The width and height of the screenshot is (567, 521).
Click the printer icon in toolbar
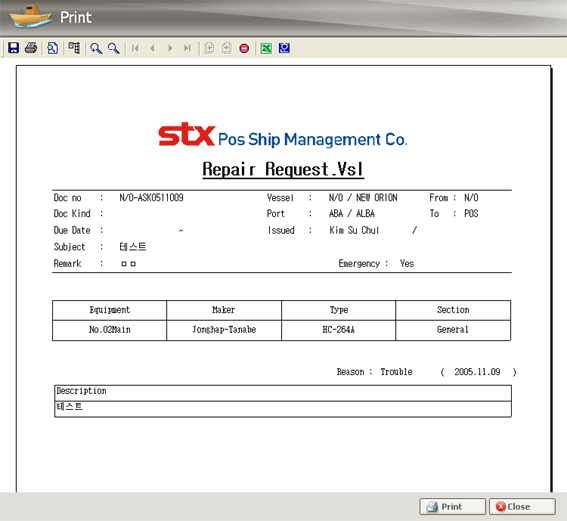click(31, 48)
